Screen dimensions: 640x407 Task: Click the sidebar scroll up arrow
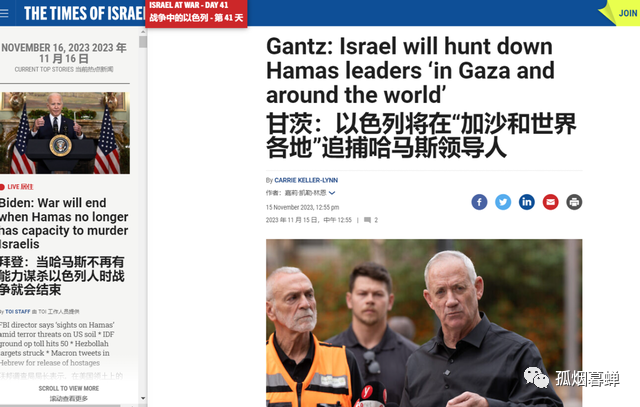[x=143, y=32]
